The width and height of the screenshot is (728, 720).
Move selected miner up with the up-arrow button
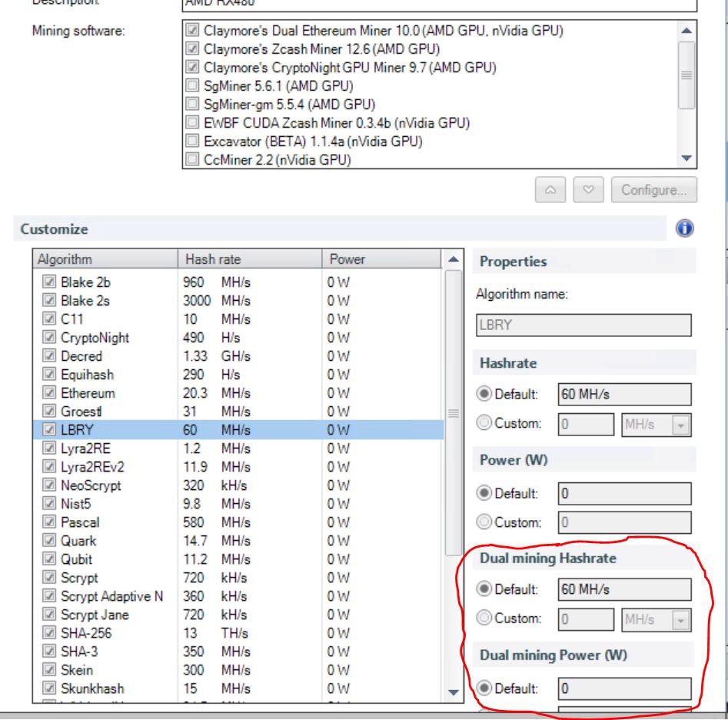(x=550, y=190)
